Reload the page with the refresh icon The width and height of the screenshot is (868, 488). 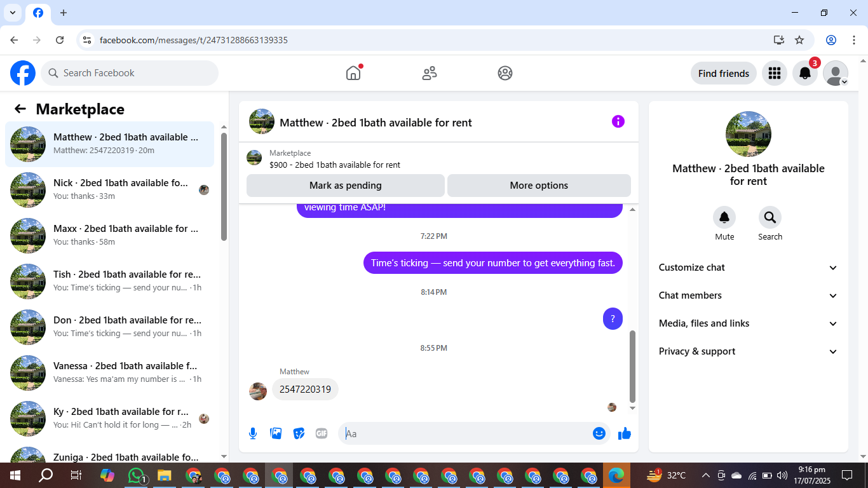coord(60,40)
